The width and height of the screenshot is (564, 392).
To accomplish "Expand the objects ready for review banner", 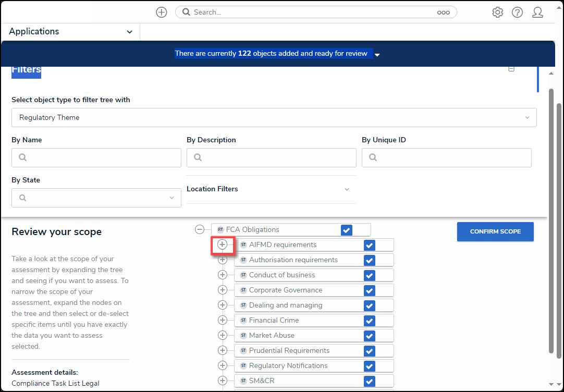I will click(x=377, y=55).
